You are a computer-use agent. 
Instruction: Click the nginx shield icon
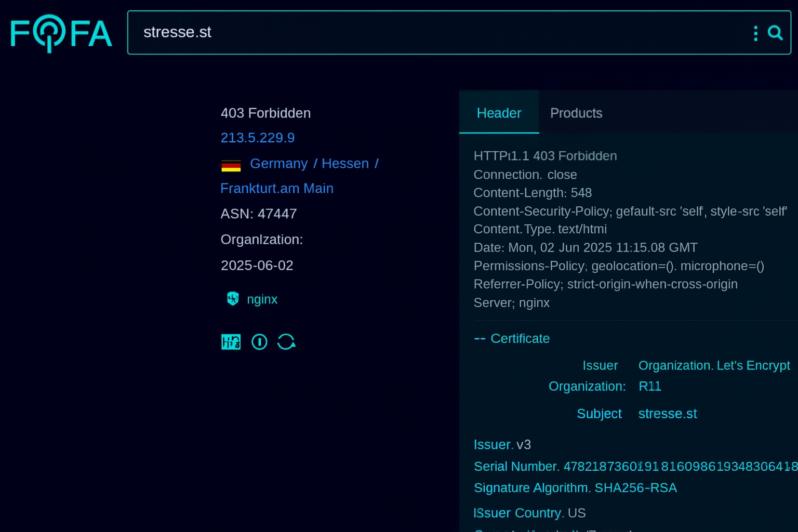coord(232,299)
